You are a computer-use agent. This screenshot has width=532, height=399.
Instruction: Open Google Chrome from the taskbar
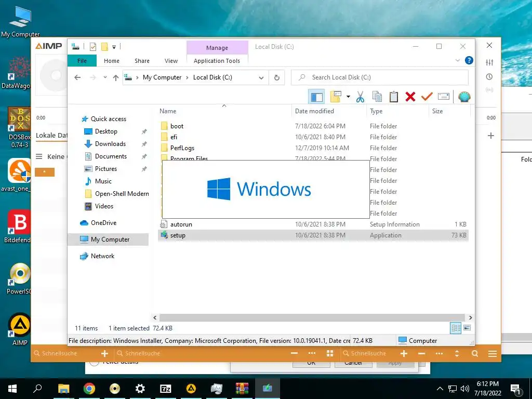coord(89,389)
